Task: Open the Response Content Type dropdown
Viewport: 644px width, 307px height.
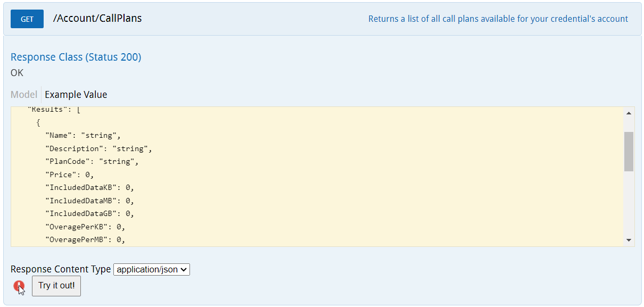Action: coord(152,270)
